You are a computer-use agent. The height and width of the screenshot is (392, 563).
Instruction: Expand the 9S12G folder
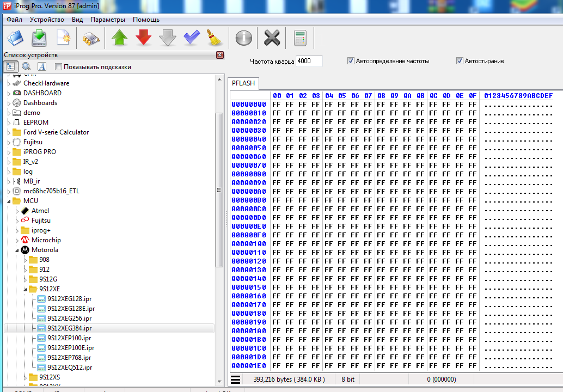coord(25,279)
